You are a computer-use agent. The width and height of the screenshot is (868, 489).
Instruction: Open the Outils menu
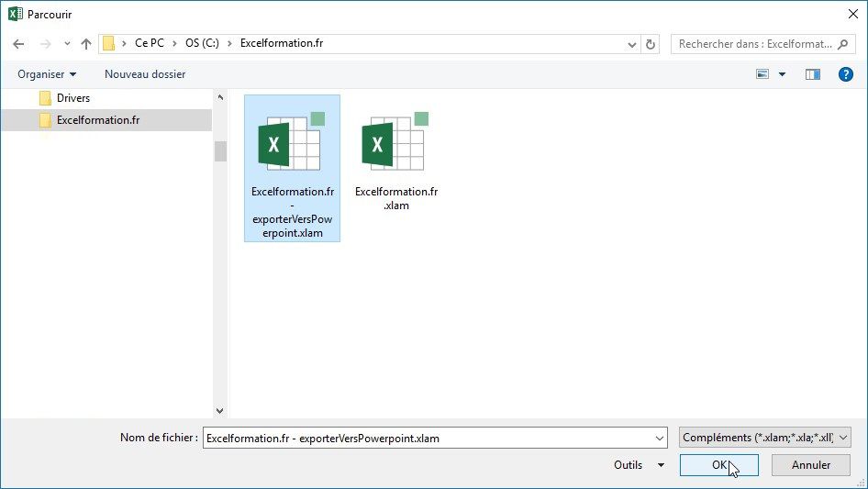[639, 465]
